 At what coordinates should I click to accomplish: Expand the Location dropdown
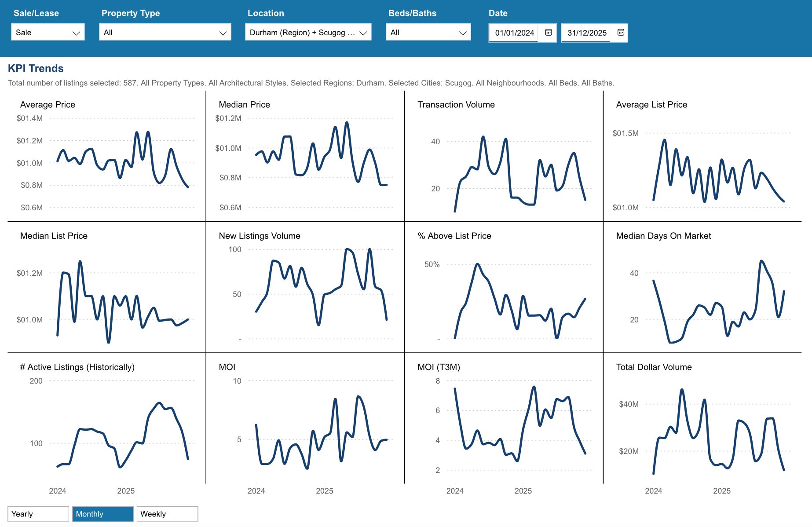coord(308,33)
